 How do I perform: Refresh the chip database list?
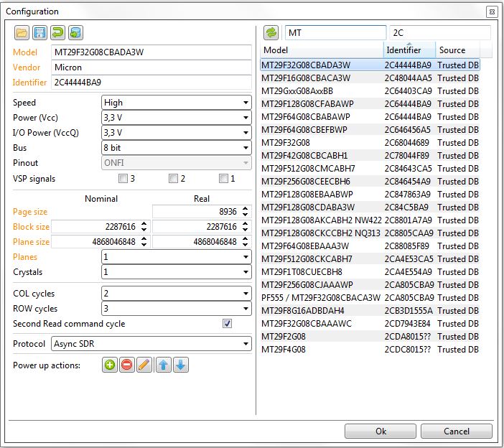(x=271, y=33)
